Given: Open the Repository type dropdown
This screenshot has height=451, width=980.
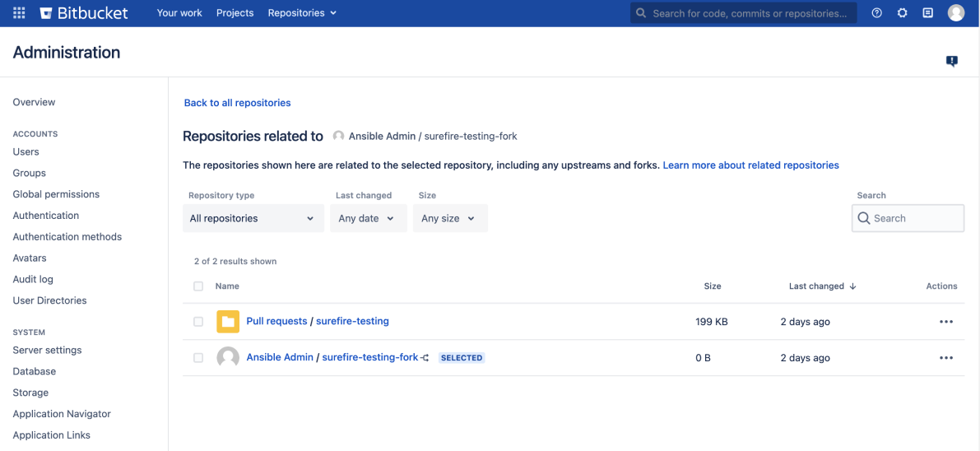Looking at the screenshot, I should pos(253,218).
